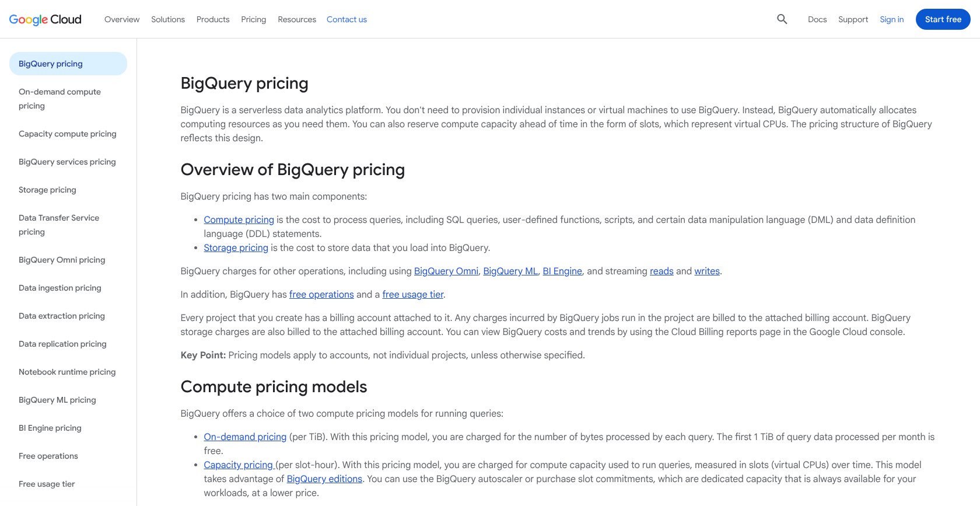Open Data Transfer Service pricing sidebar item
The width and height of the screenshot is (980, 506).
click(68, 225)
